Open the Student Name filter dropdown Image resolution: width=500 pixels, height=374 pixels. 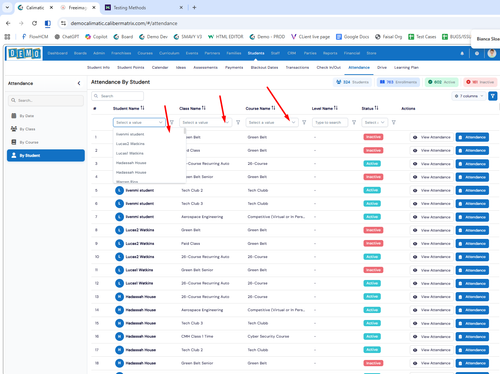tap(139, 122)
